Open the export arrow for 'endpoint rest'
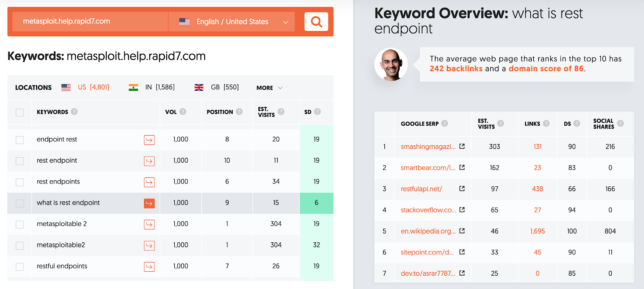Image resolution: width=644 pixels, height=289 pixels. [149, 140]
